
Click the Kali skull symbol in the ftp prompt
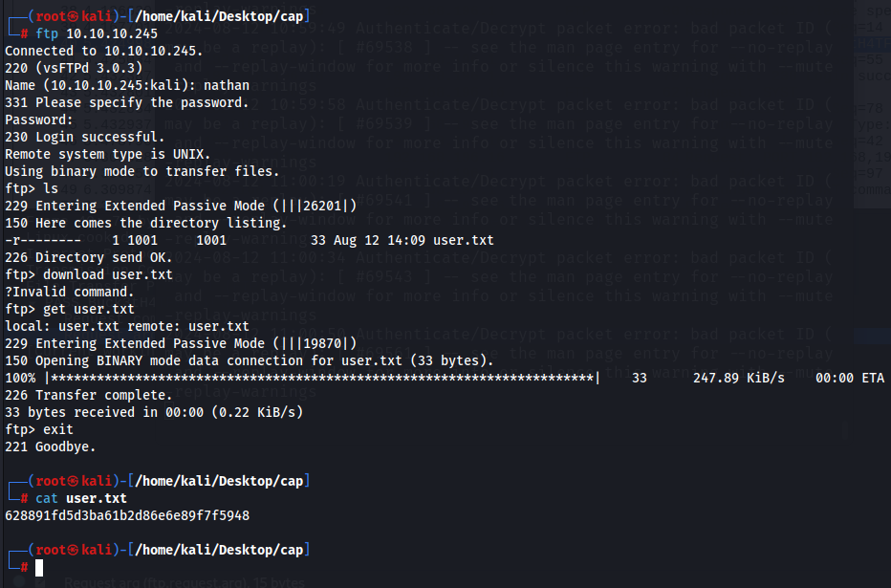[74, 16]
